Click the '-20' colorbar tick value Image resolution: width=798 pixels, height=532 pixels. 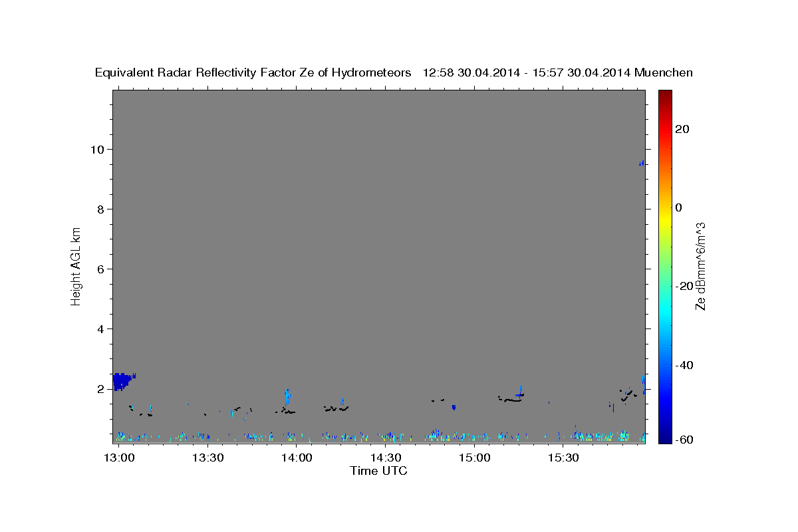(684, 286)
